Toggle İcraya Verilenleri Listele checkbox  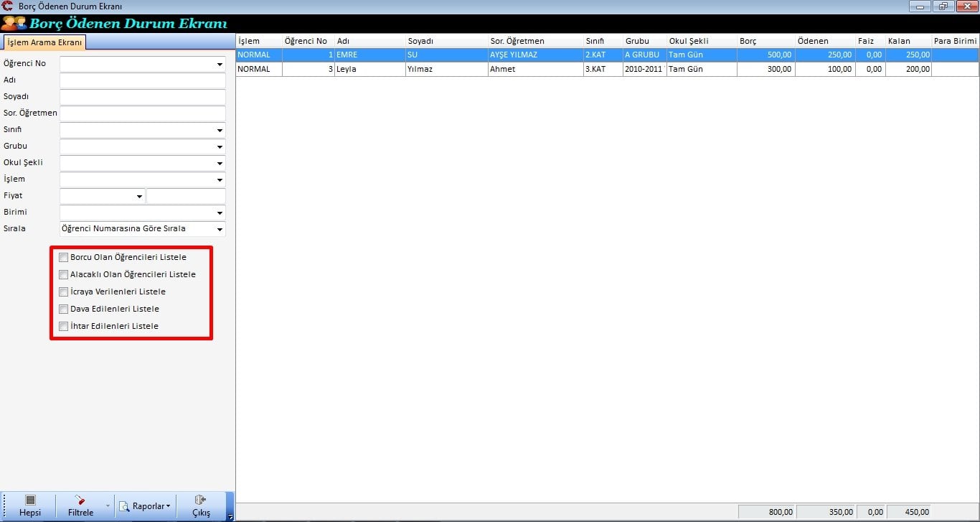pos(64,292)
